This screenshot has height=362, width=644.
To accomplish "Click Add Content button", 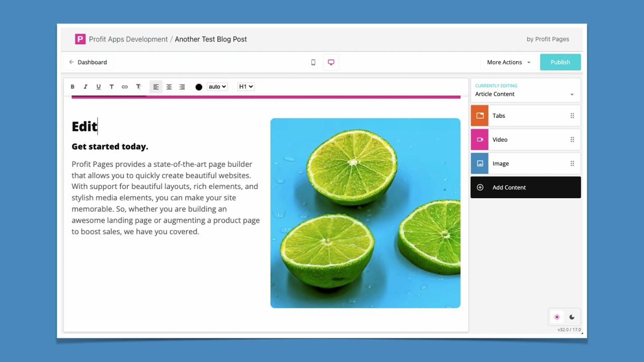I will (x=525, y=187).
